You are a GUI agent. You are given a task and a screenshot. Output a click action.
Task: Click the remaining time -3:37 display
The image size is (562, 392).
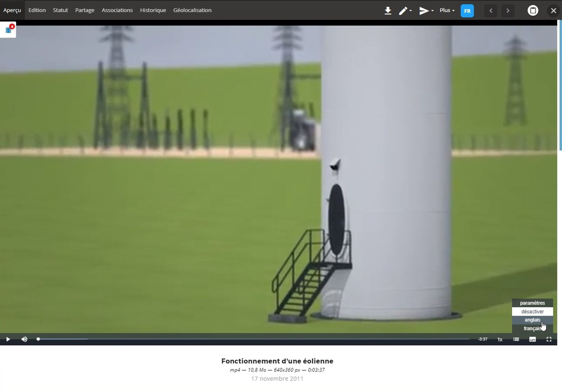482,339
